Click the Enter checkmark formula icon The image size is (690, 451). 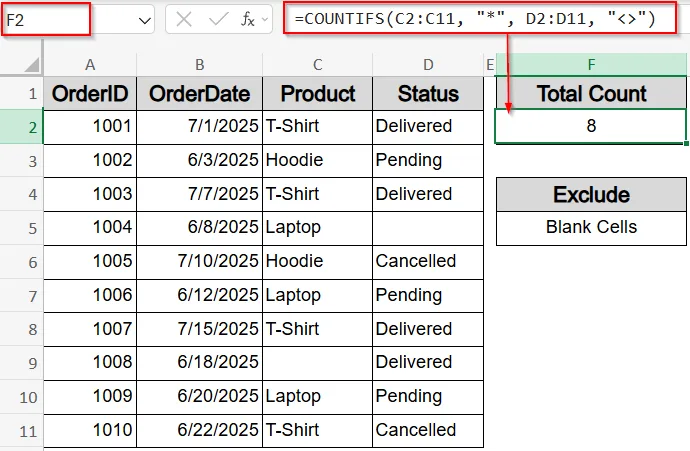coord(218,19)
